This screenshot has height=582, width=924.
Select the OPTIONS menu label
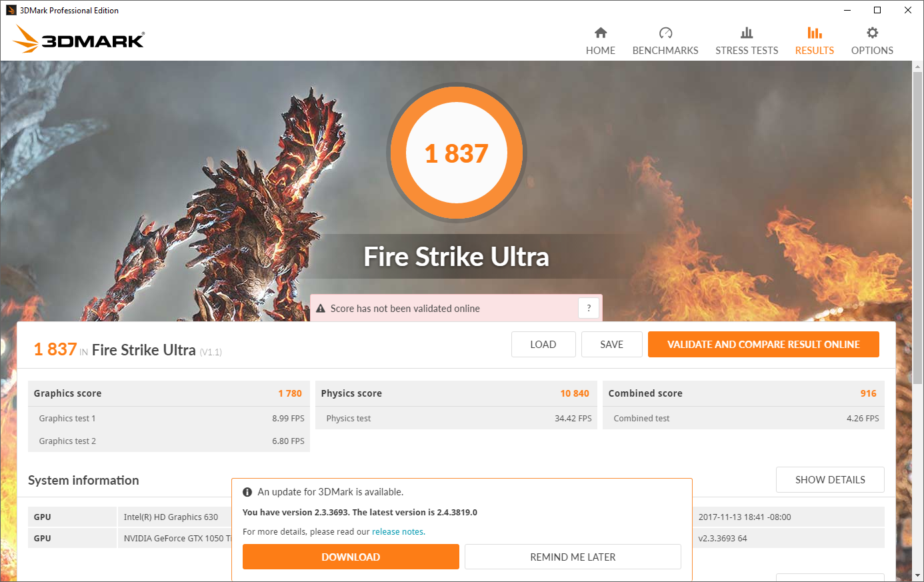pyautogui.click(x=872, y=51)
